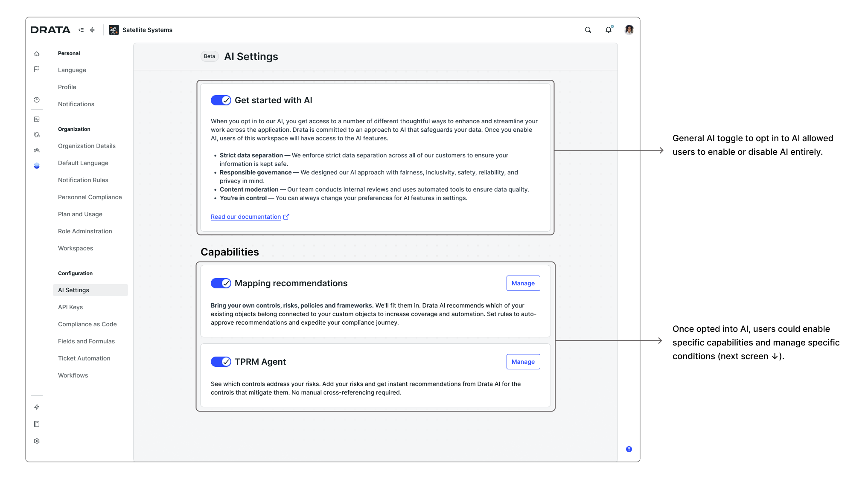Click the 'Strict data separation' bullet text
868x479 pixels.
251,155
